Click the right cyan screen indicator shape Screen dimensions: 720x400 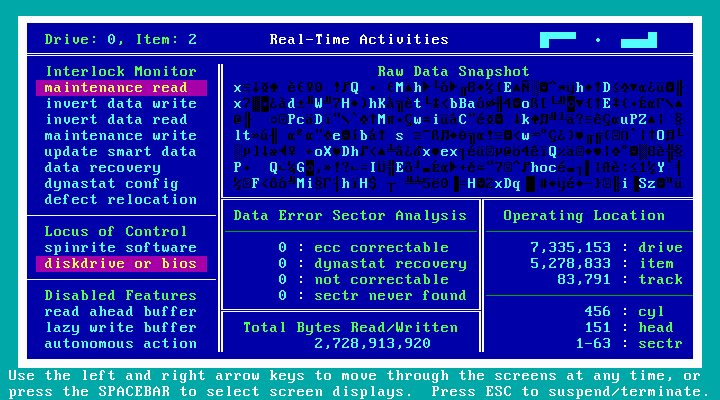pos(638,40)
